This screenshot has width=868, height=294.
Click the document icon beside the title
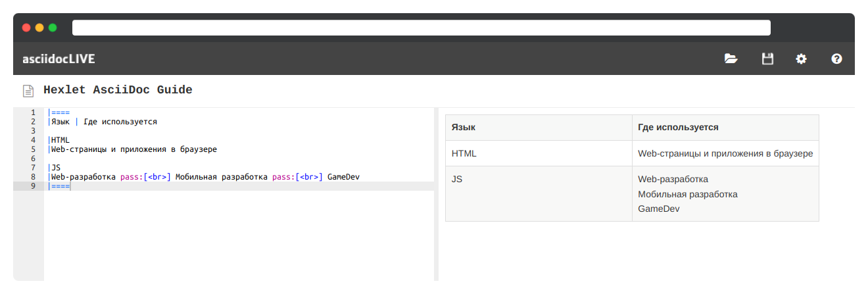coord(28,91)
